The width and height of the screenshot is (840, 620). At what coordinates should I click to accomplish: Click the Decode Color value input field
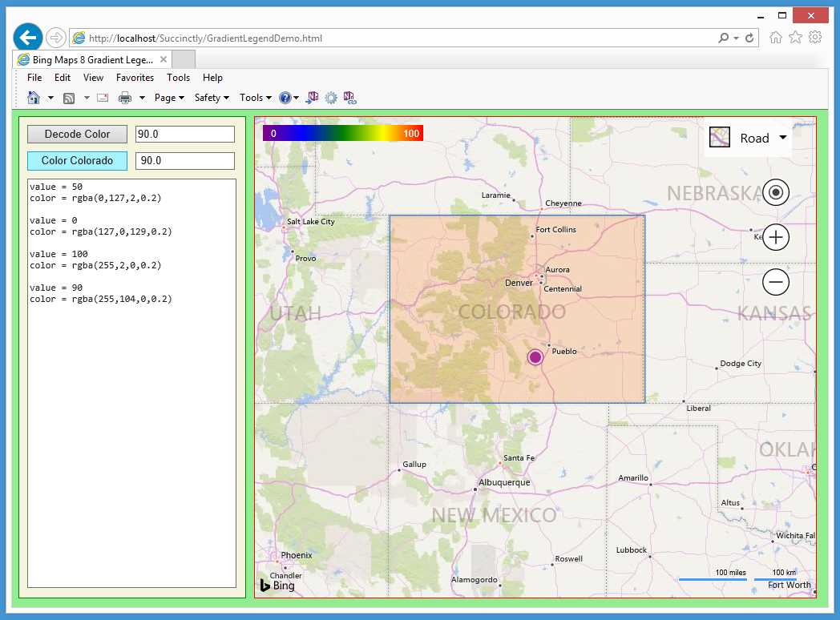[185, 134]
